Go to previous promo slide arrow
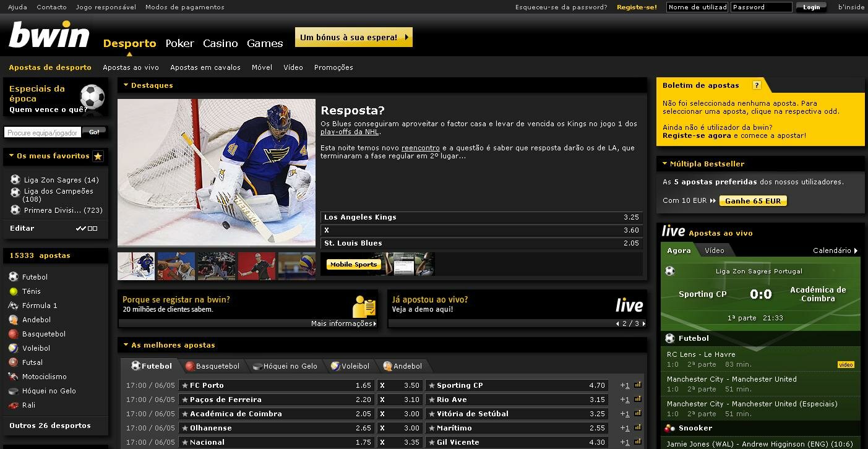The width and height of the screenshot is (868, 449). [x=617, y=323]
